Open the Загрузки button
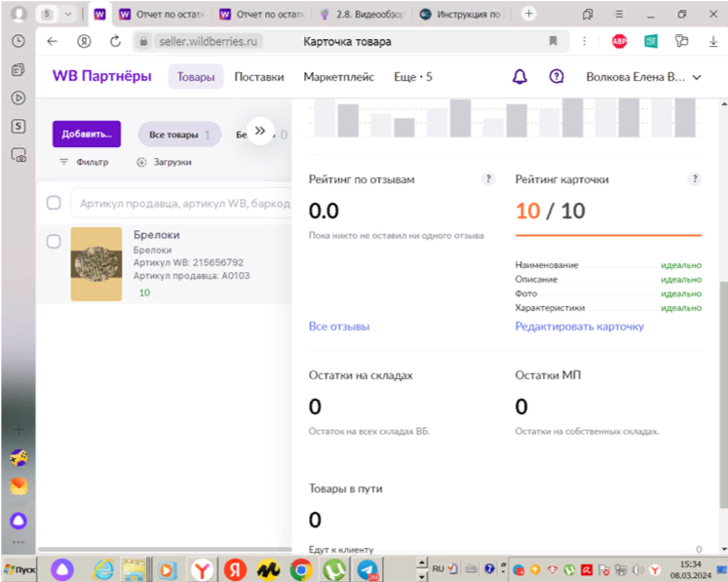Screen dimensions: 728x582 point(165,162)
